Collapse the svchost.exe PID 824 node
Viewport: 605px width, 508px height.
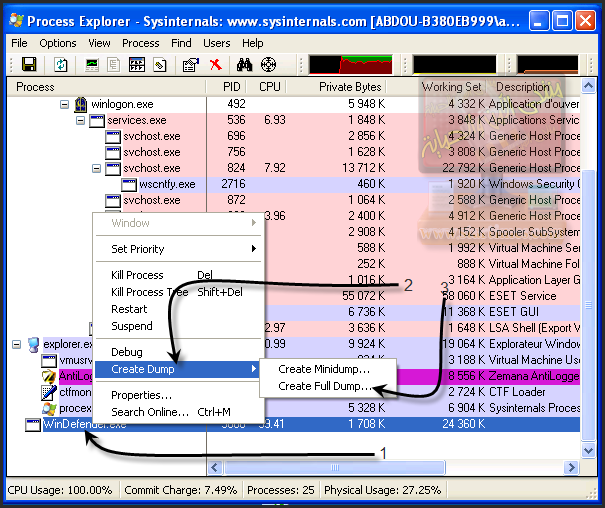point(96,169)
